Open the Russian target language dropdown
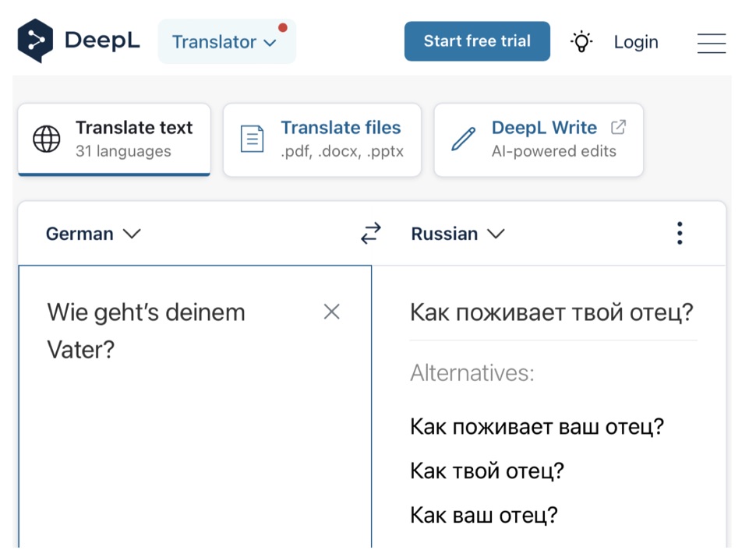Screen dimensions: 756x557 pos(457,234)
